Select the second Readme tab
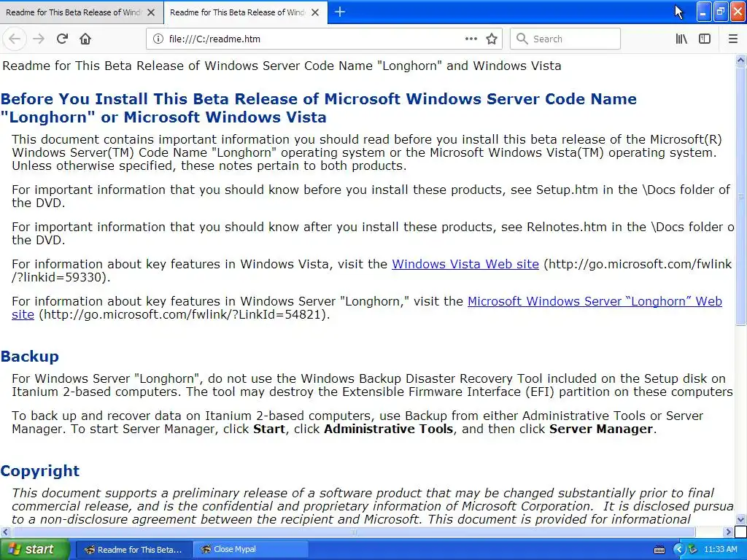747x560 pixels. point(238,12)
